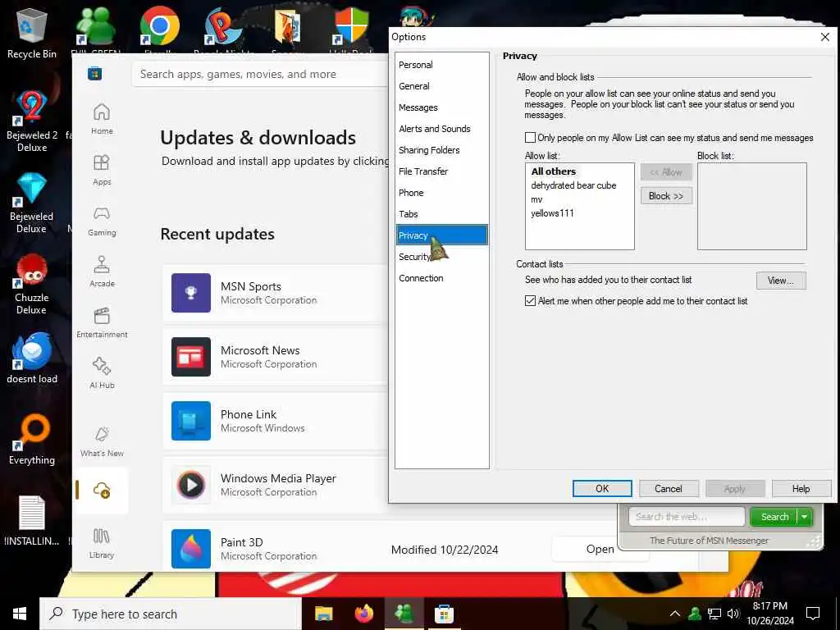This screenshot has width=840, height=630.
Task: Open Bejeweled 2 Deluxe desktop shortcut
Action: [x=32, y=121]
